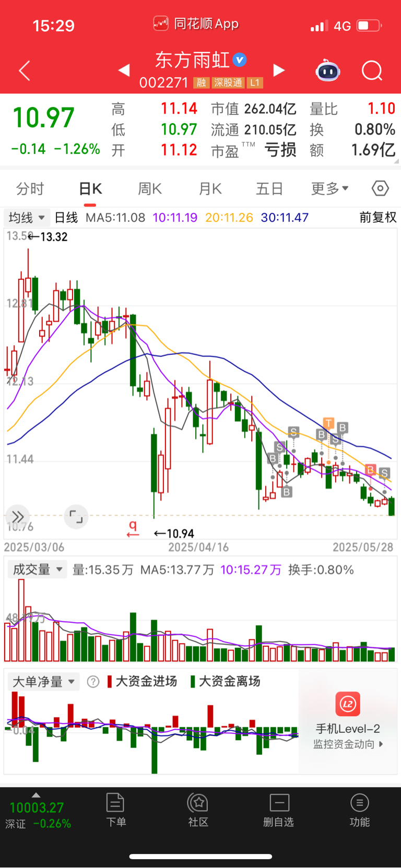
Task: Tap the orange T signal marker
Action: pos(328,423)
